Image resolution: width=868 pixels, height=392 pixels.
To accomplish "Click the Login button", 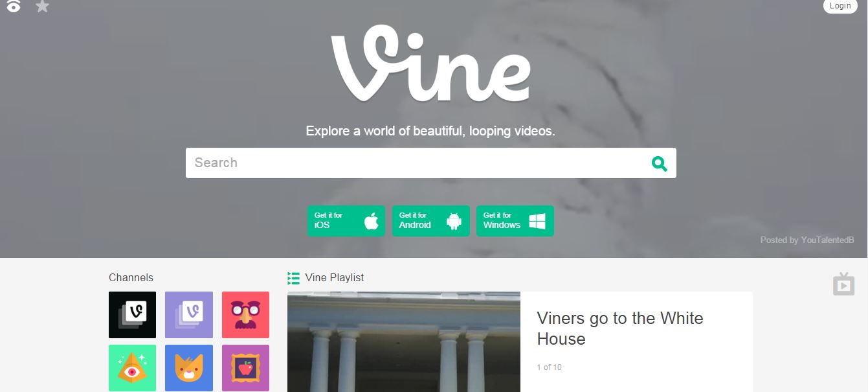I will (840, 6).
